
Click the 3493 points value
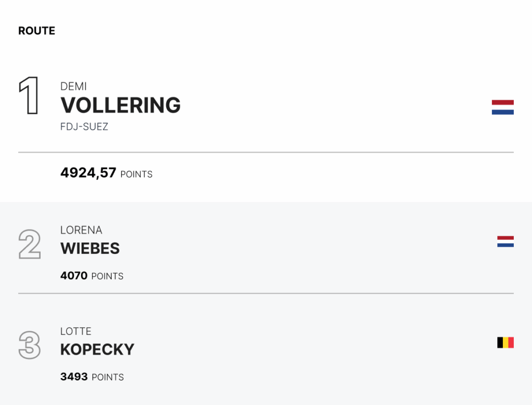pos(74,376)
